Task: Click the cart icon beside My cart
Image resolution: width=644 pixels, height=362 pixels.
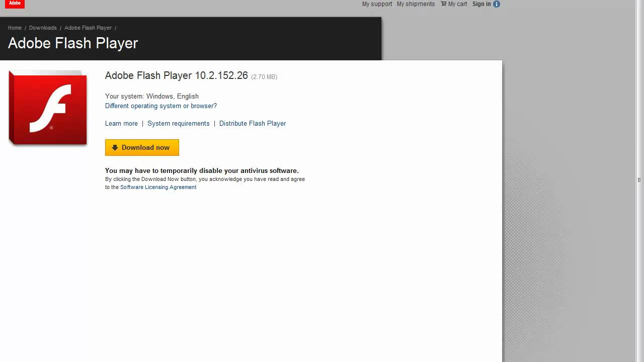Action: coord(444,4)
